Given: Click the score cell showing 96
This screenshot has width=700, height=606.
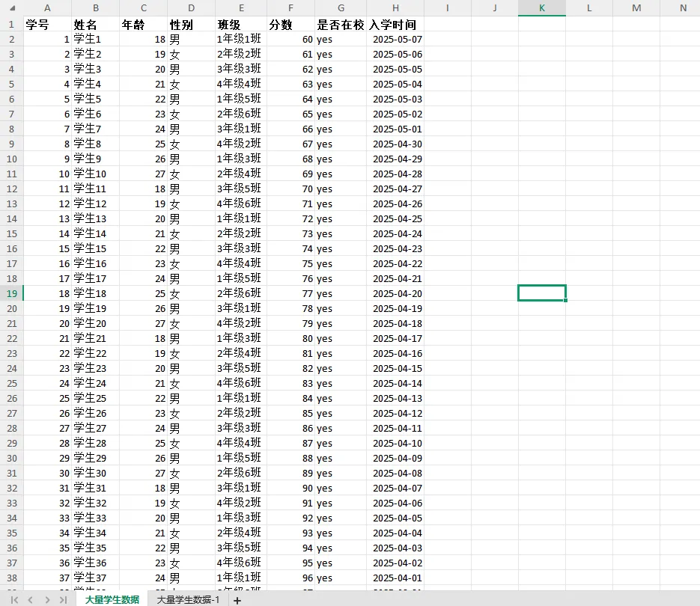Looking at the screenshot, I should click(290, 578).
